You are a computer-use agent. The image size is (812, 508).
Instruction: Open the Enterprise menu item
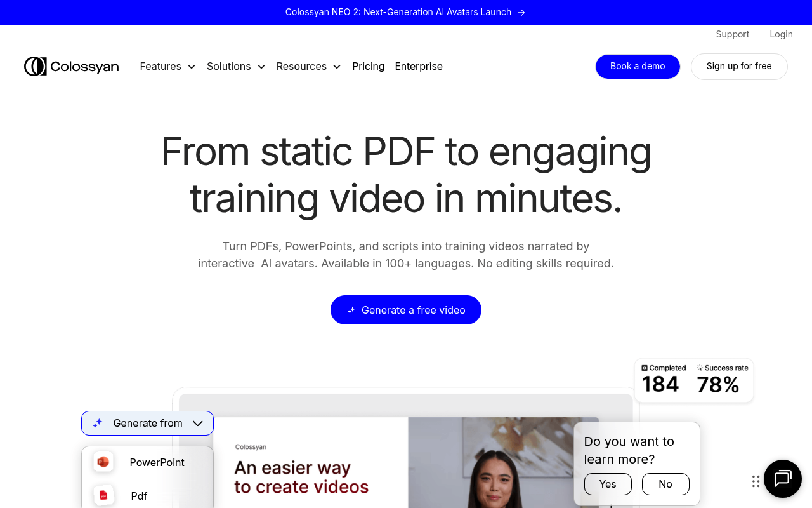point(419,67)
